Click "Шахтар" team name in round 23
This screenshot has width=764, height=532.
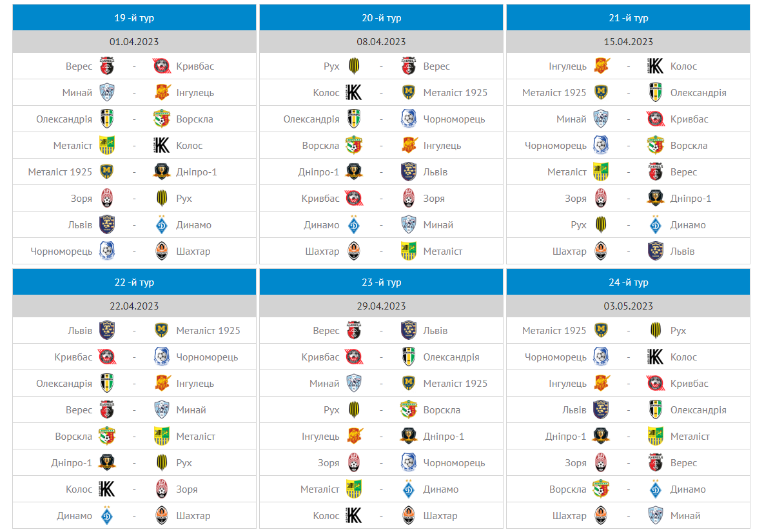(x=440, y=516)
